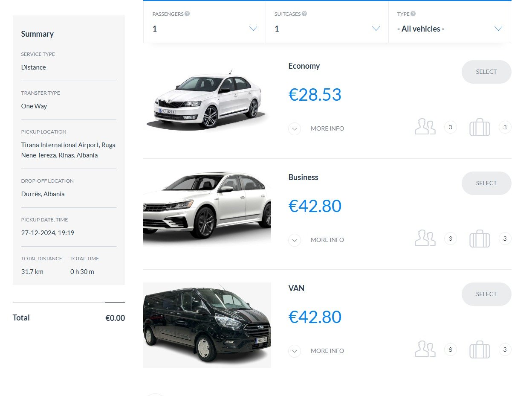Click the Business passengers capacity icon

click(425, 239)
